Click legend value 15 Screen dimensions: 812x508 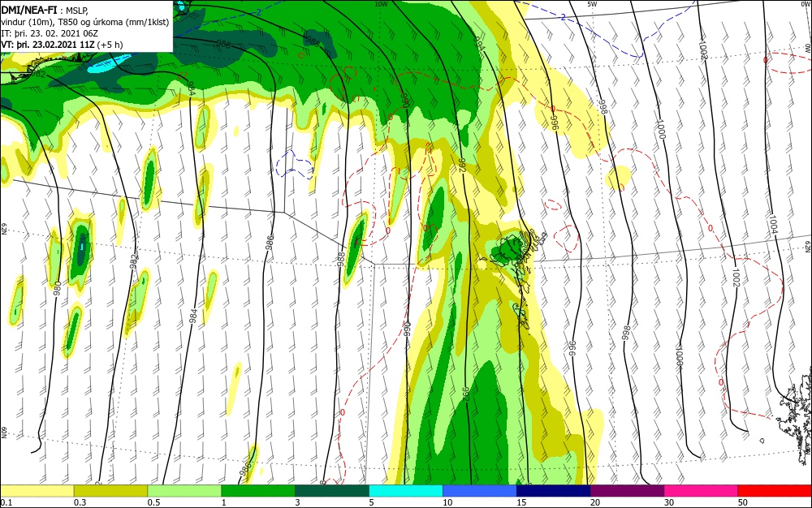521,502
